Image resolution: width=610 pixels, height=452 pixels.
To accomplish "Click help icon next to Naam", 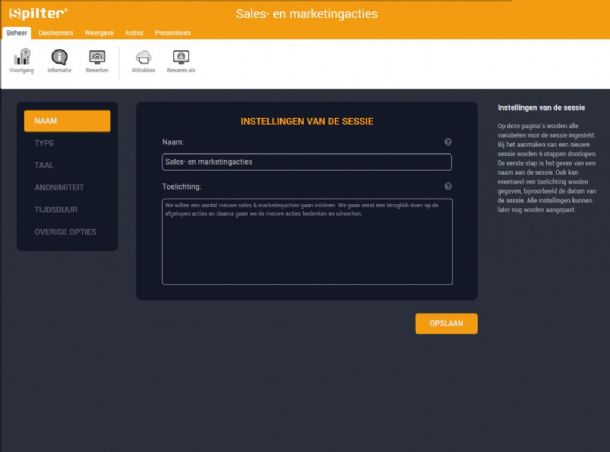I will click(447, 142).
